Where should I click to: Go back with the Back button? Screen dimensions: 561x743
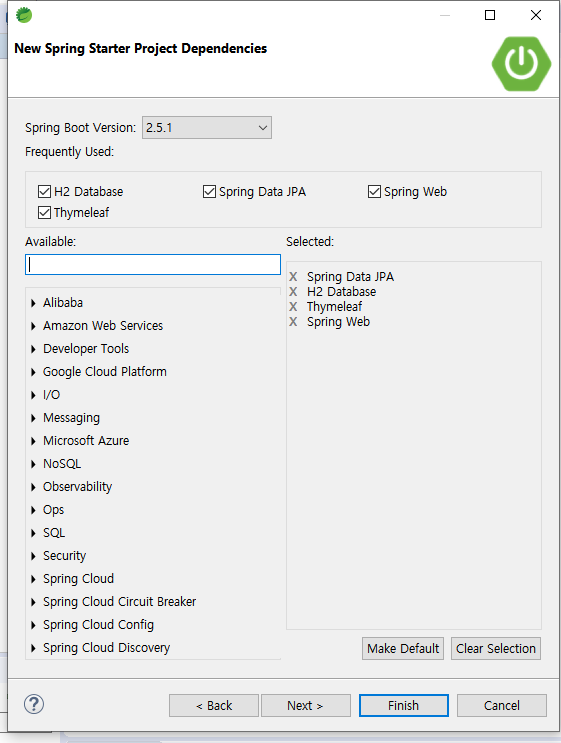click(x=214, y=706)
